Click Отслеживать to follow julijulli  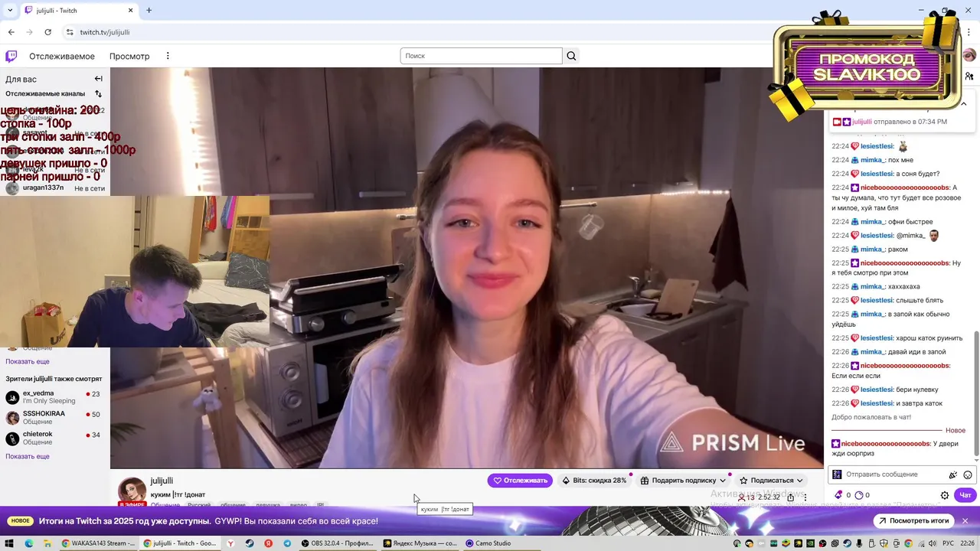point(520,481)
